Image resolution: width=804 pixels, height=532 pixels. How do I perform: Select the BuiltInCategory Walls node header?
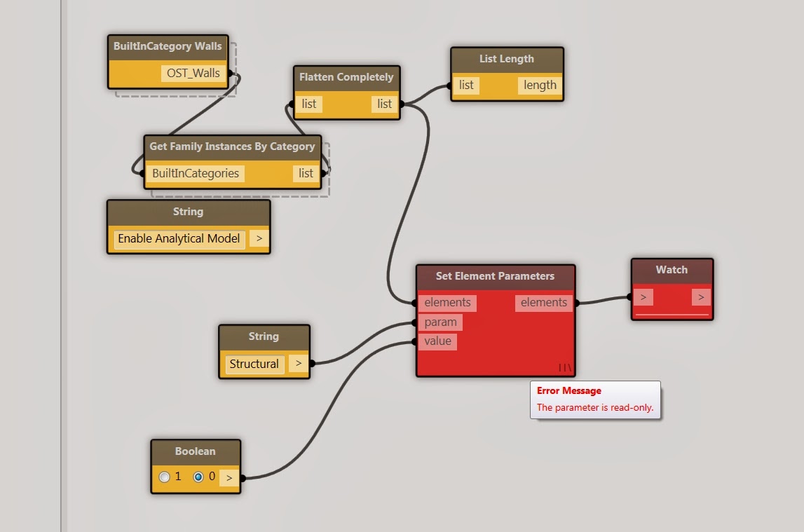168,47
